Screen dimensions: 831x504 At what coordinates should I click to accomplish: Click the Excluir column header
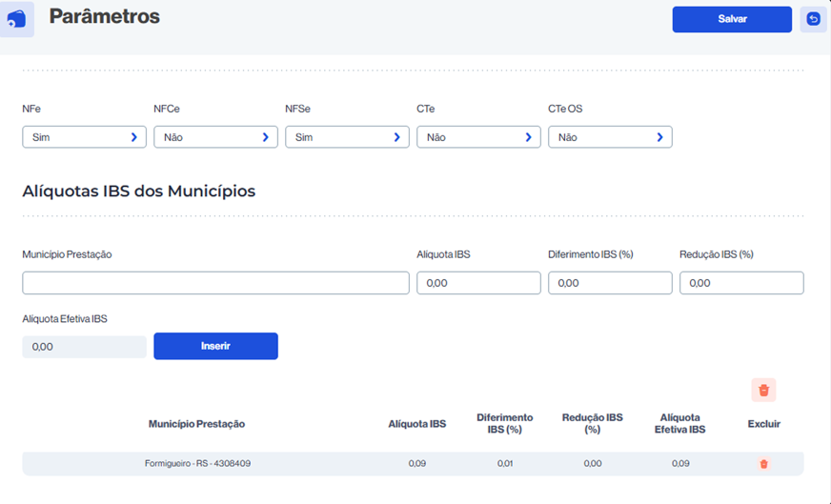point(763,424)
